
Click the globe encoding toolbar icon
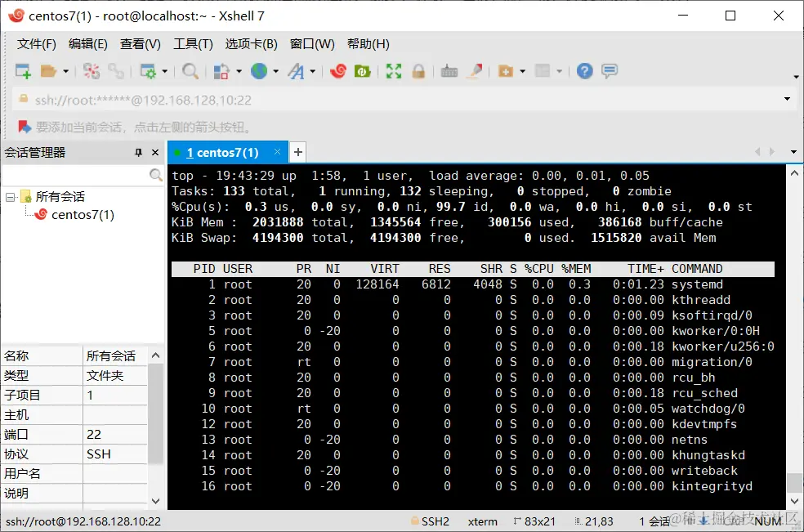[x=259, y=71]
